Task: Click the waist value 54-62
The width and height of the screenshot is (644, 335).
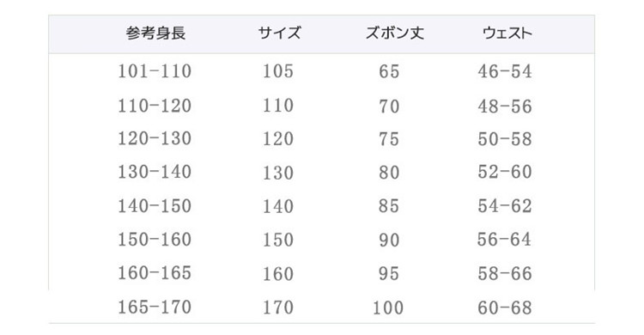Action: coord(505,206)
